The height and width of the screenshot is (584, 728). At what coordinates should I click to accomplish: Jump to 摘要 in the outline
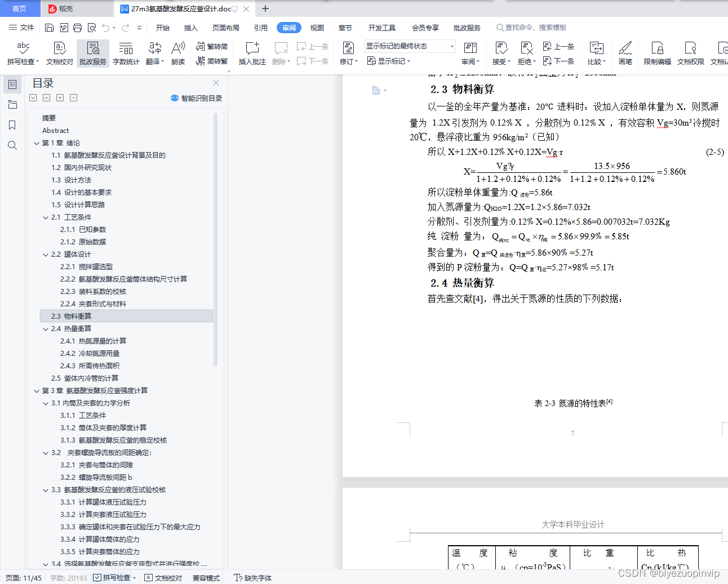(x=49, y=118)
